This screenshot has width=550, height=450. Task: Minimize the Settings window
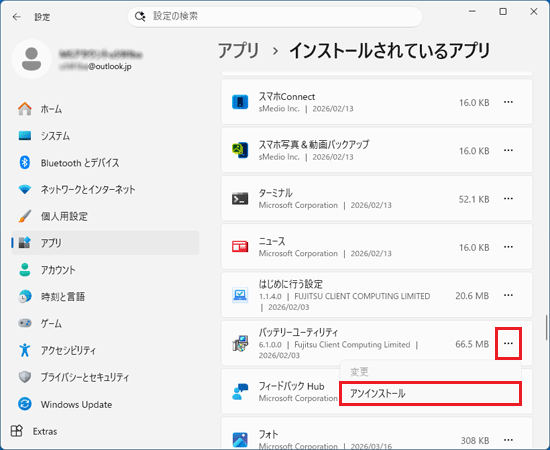pos(472,12)
